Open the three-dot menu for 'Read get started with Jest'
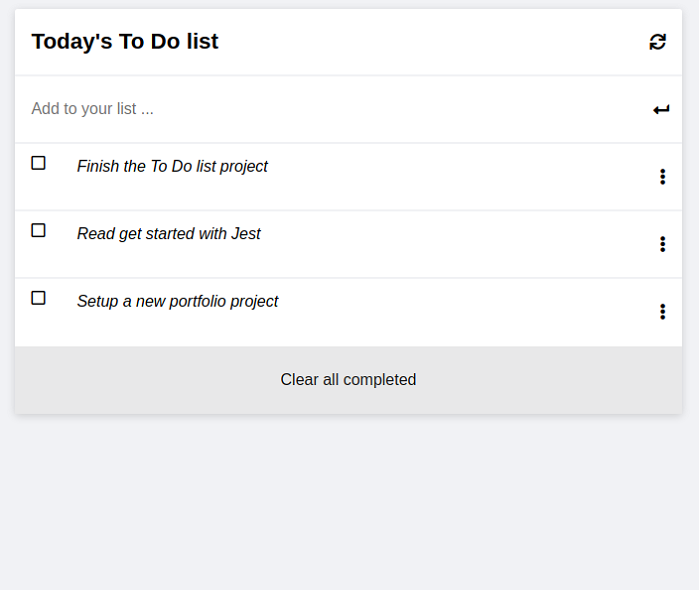700x590 pixels. 662,244
